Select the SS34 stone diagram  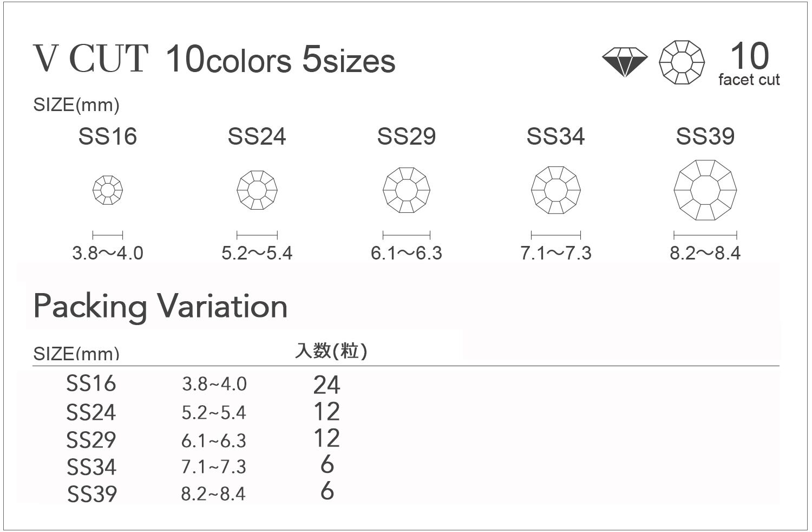tap(556, 190)
